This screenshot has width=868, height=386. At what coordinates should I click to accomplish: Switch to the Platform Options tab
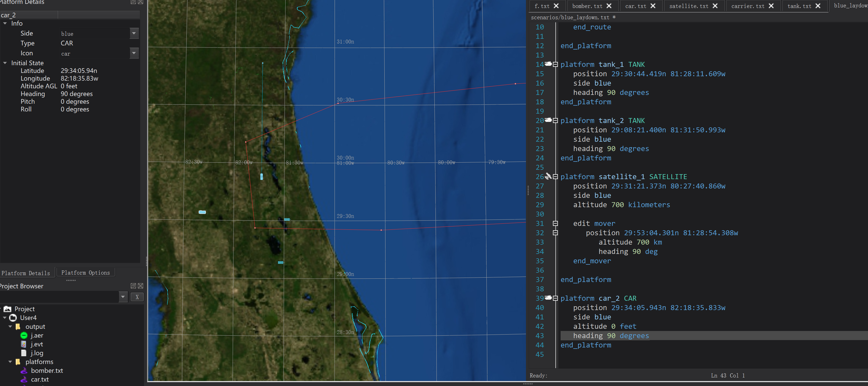click(x=85, y=273)
